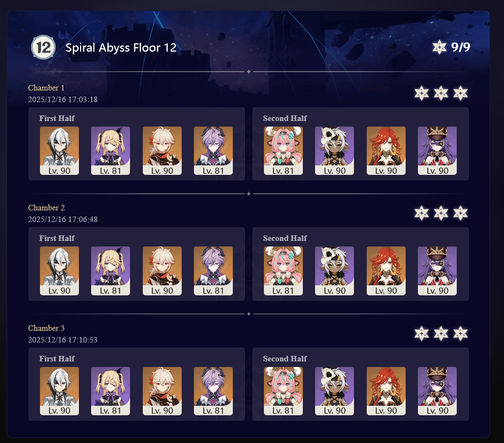The image size is (504, 443).
Task: Click the Chamber 1 heading
Action: coord(46,88)
